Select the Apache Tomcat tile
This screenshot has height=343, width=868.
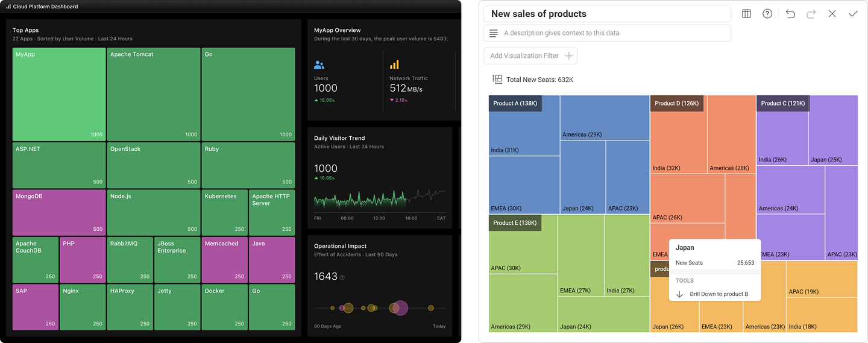point(154,94)
